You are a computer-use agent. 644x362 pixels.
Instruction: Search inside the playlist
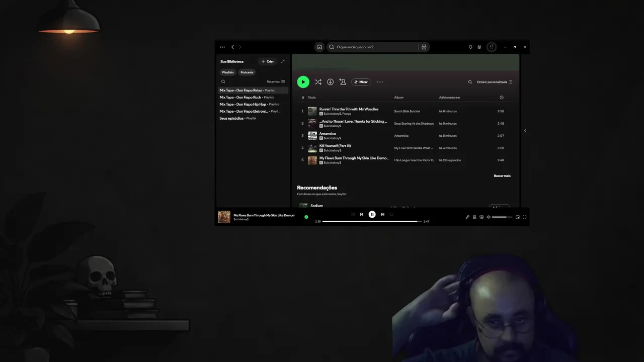click(x=470, y=82)
